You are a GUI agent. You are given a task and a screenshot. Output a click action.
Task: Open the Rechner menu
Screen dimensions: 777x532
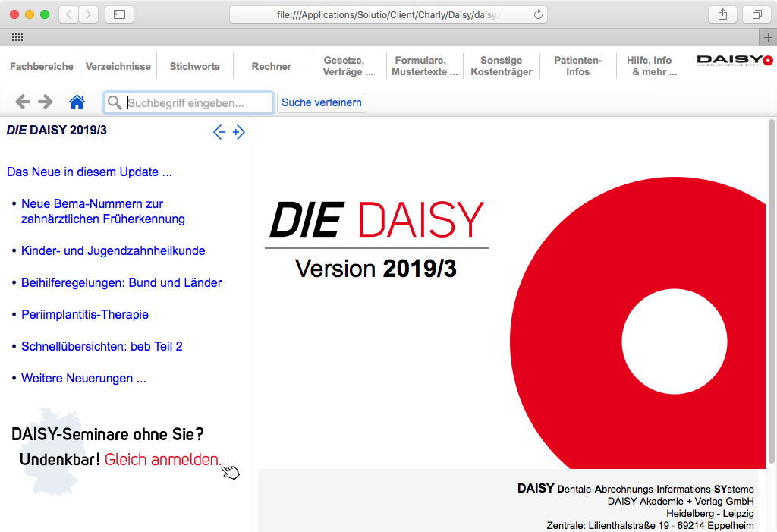click(x=271, y=67)
